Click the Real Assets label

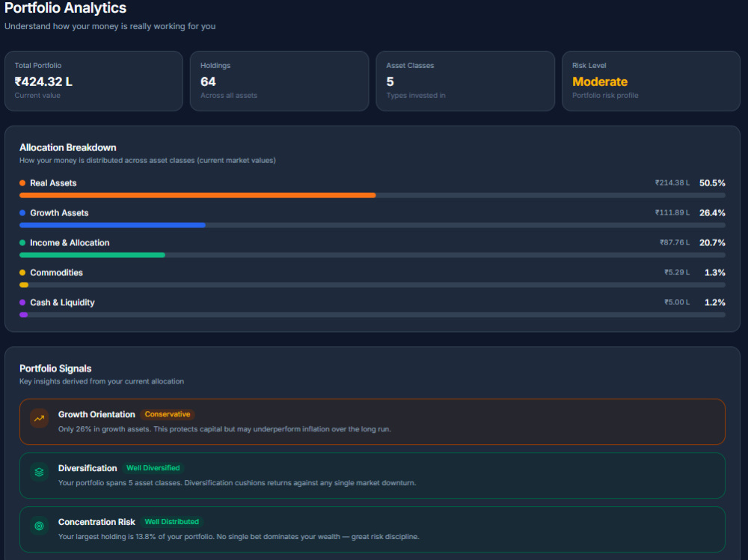pyautogui.click(x=53, y=183)
